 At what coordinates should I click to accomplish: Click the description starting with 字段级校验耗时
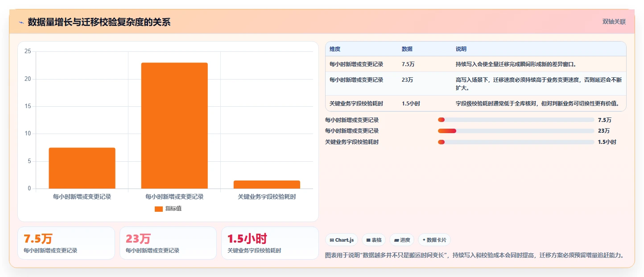(x=537, y=104)
